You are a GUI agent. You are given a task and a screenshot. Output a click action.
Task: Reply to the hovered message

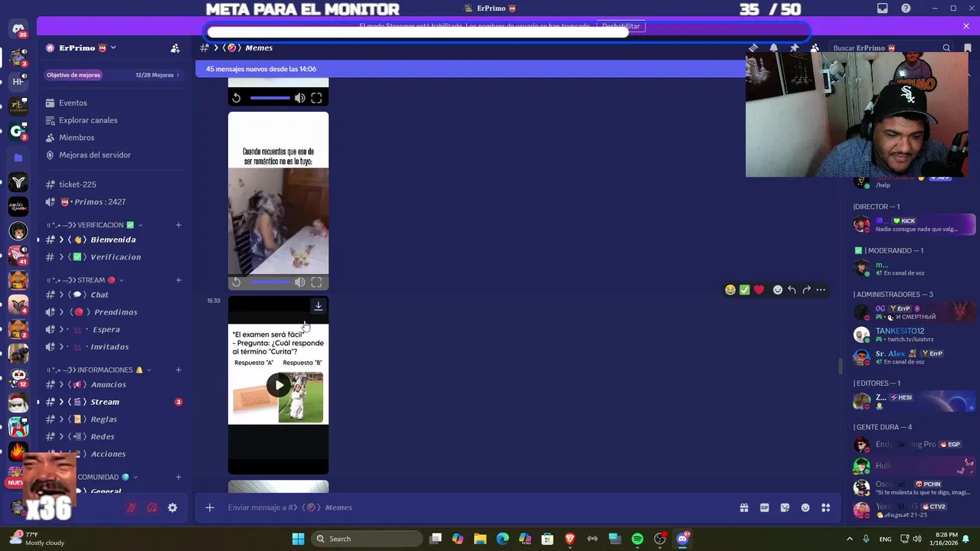point(792,290)
